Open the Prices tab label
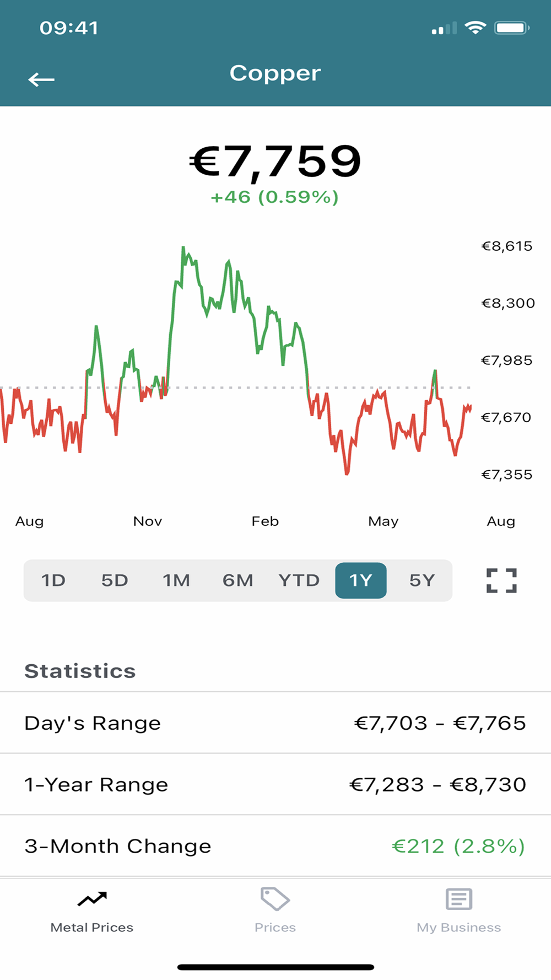The height and width of the screenshot is (980, 551). click(275, 928)
